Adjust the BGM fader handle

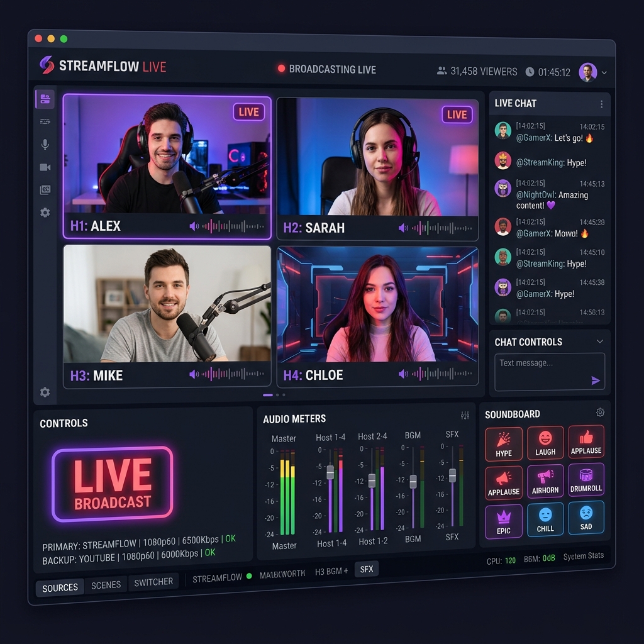pos(413,481)
